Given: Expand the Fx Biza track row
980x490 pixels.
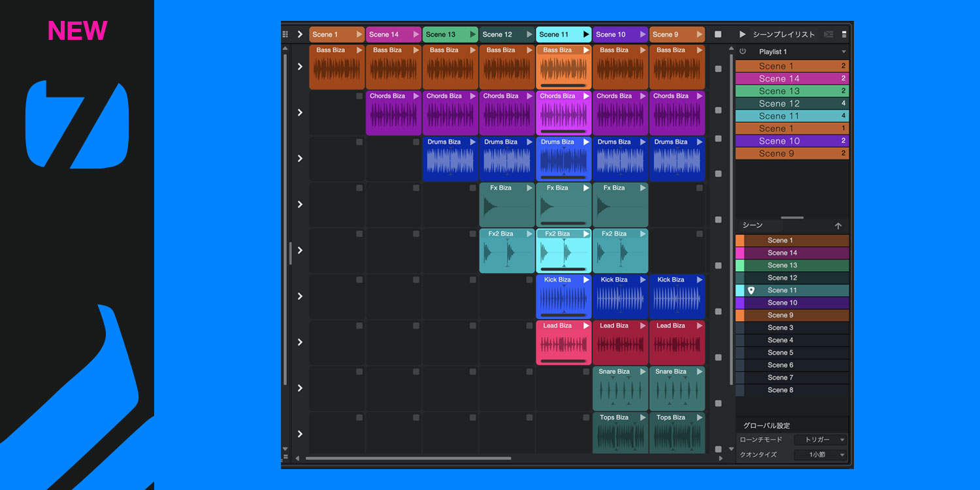Looking at the screenshot, I should pyautogui.click(x=300, y=204).
